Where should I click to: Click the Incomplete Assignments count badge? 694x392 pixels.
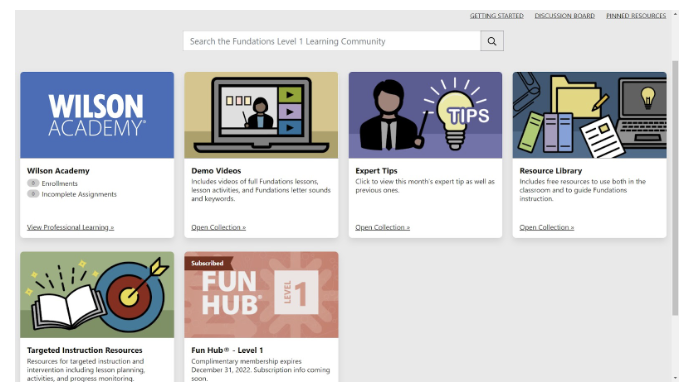point(33,194)
